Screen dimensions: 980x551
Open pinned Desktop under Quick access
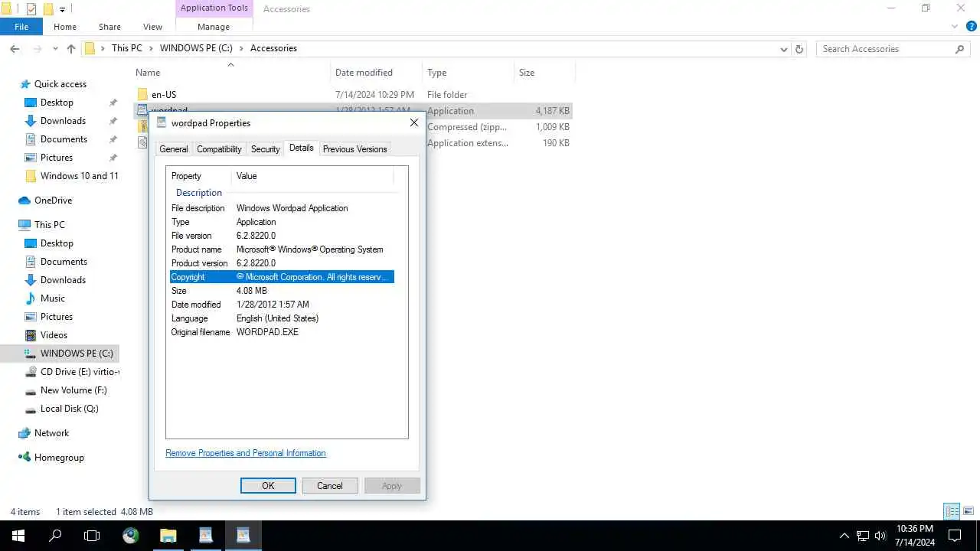57,103
